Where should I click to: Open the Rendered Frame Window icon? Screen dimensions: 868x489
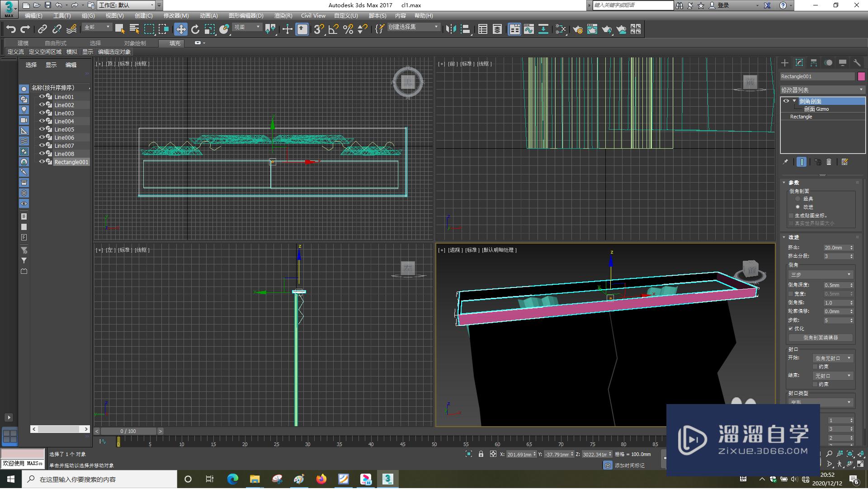coord(592,29)
